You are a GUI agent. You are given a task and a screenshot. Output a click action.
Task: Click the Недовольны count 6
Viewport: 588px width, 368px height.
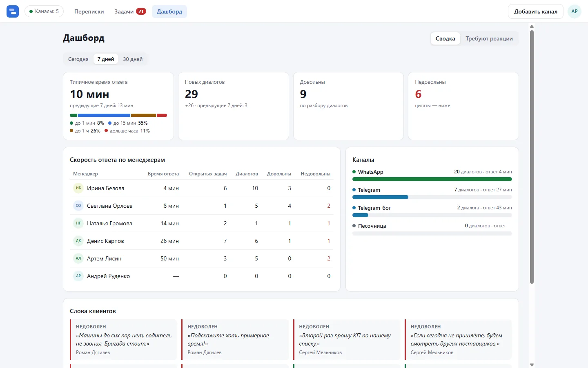click(418, 94)
